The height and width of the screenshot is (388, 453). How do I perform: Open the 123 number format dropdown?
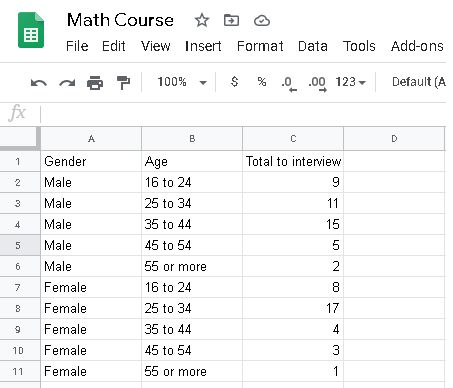[x=350, y=82]
